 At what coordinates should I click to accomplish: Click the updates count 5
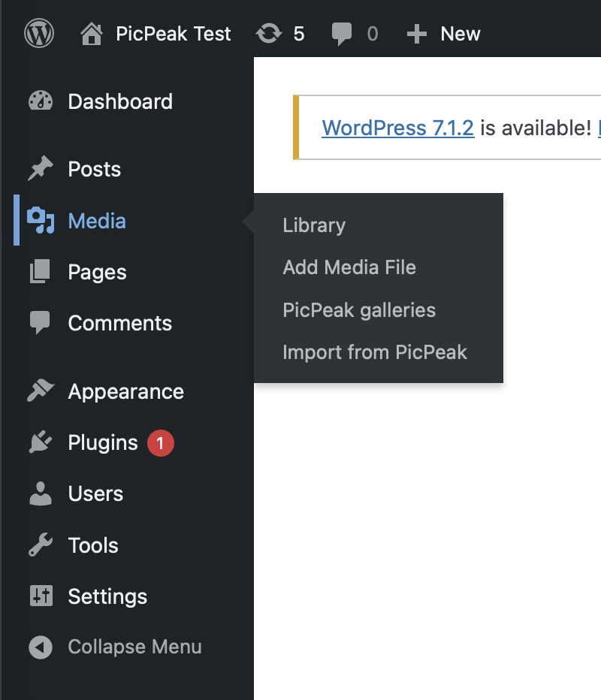(x=299, y=34)
